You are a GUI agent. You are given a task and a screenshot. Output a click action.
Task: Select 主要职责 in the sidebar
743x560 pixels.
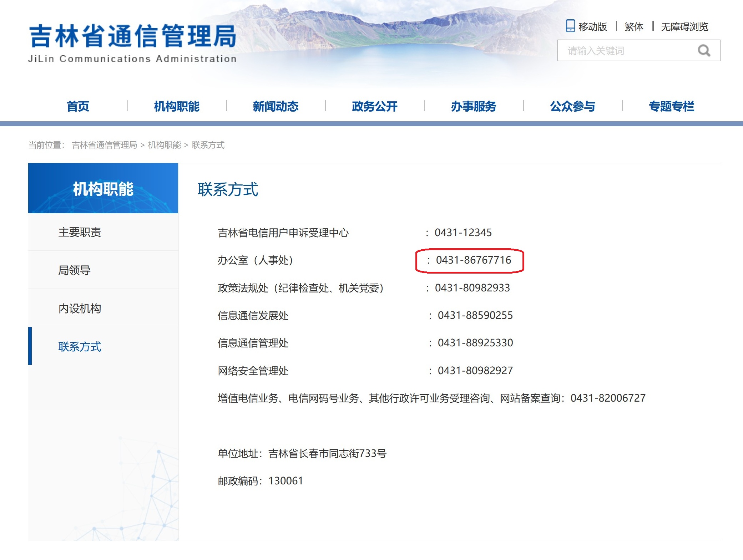(x=80, y=232)
